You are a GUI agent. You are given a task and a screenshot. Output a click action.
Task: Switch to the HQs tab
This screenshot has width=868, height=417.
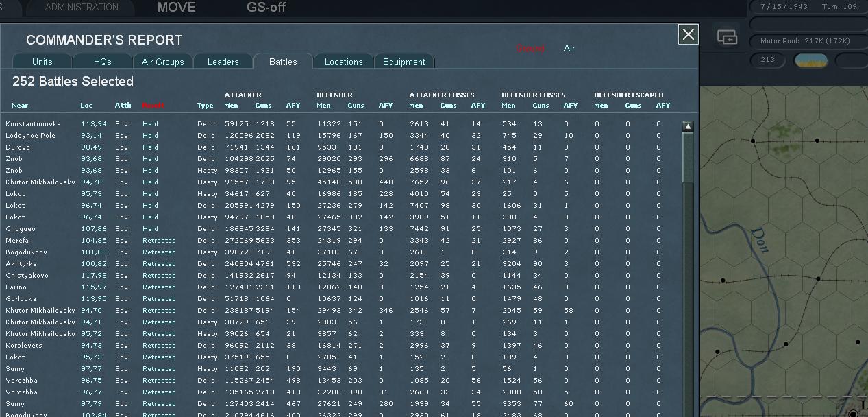(x=103, y=62)
